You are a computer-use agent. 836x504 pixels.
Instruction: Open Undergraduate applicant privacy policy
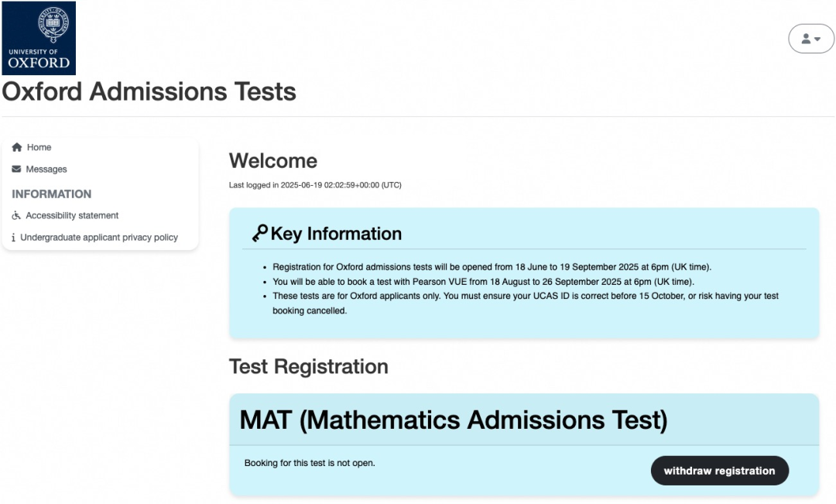point(99,238)
